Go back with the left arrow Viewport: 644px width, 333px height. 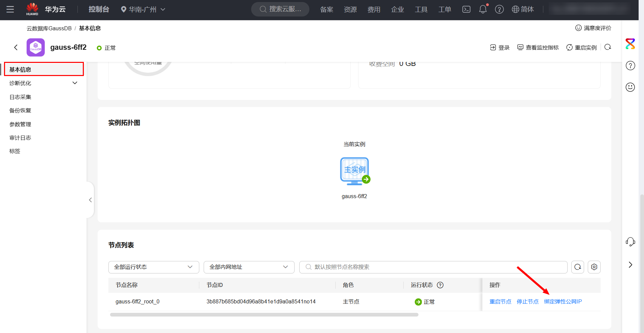coord(16,47)
